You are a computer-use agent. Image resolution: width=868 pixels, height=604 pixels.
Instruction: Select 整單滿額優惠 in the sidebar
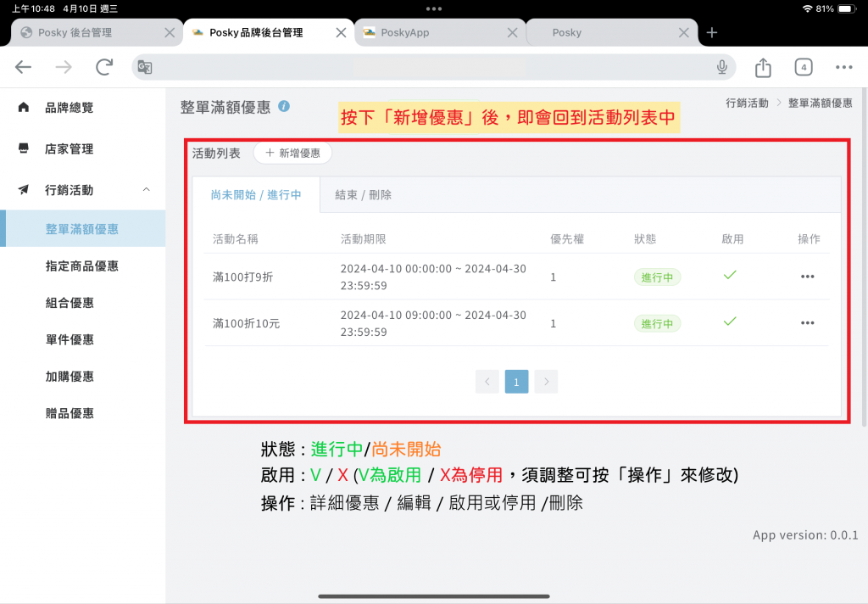82,228
